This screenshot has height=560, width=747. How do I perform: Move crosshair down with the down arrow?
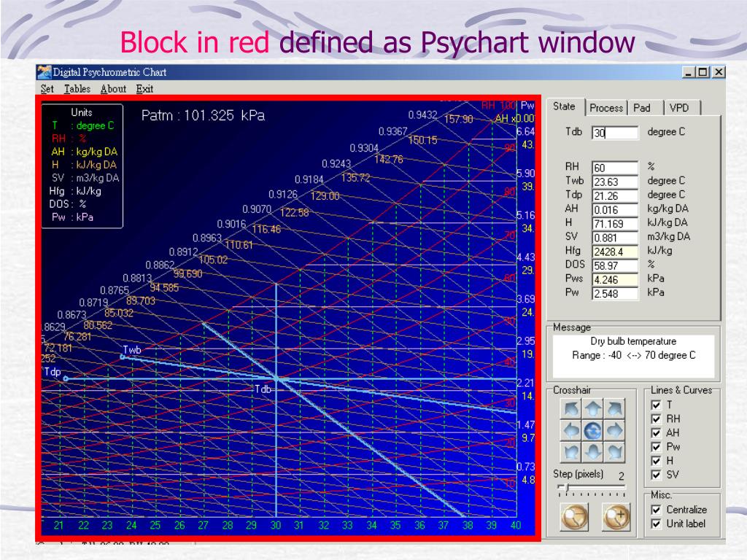coord(593,452)
